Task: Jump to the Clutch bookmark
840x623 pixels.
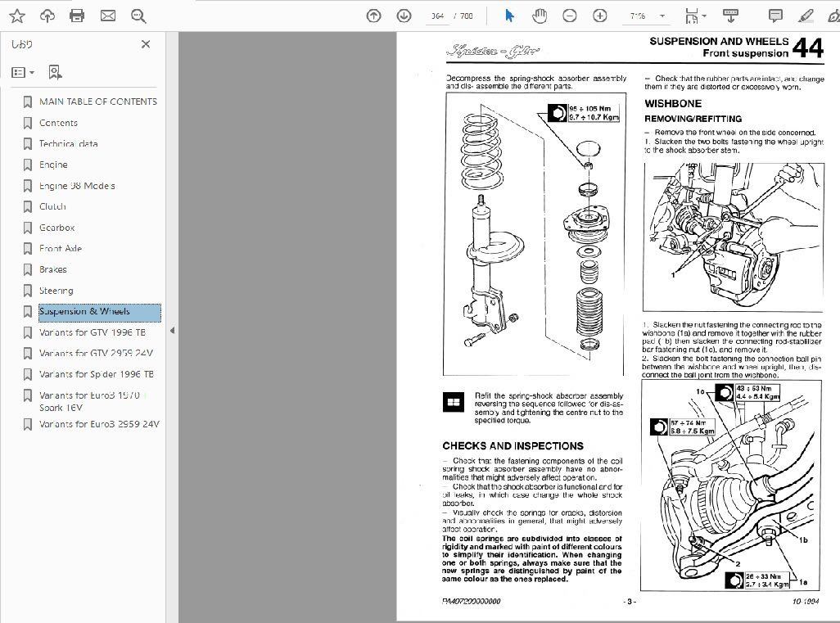Action: coord(52,207)
